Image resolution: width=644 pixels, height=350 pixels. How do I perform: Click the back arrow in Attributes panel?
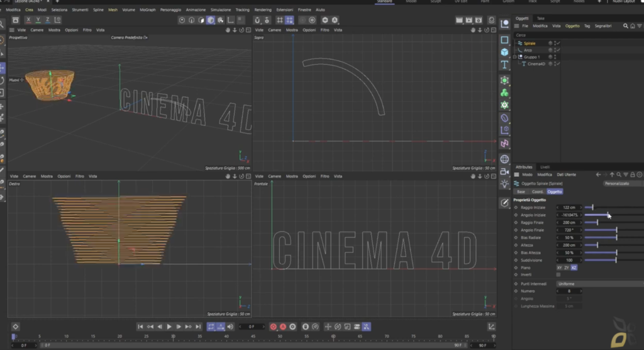coord(599,175)
